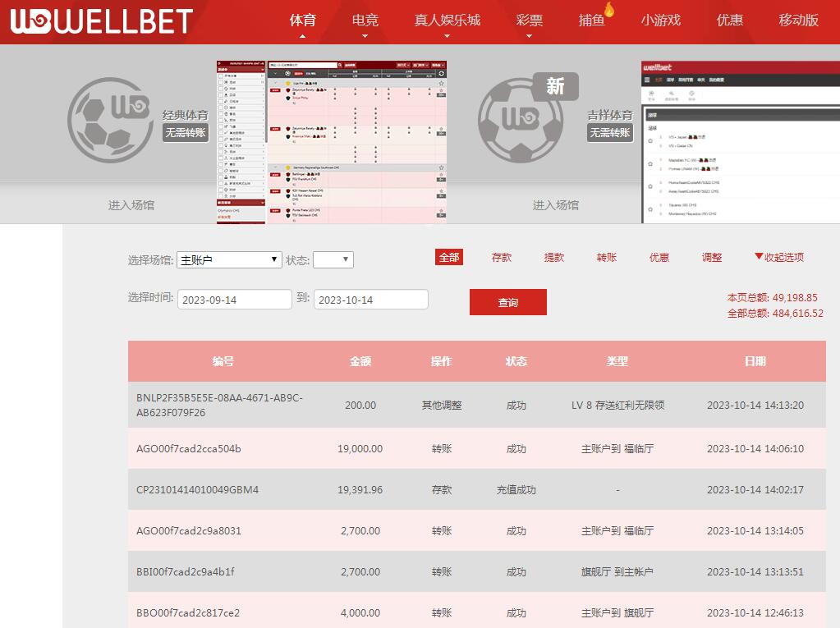Select the 提款 withdrawal filter tab
Image resolution: width=840 pixels, height=628 pixels.
tap(554, 258)
